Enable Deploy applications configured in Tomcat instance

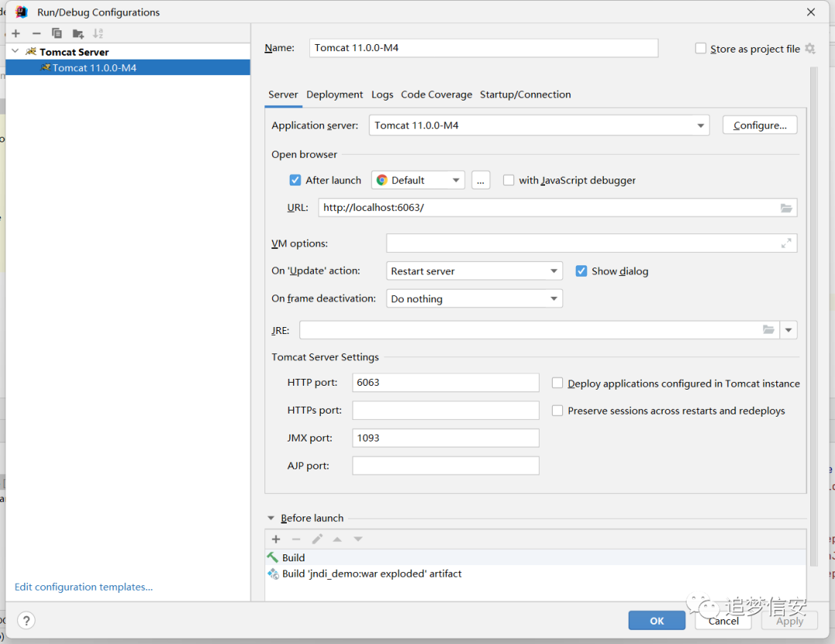click(557, 383)
